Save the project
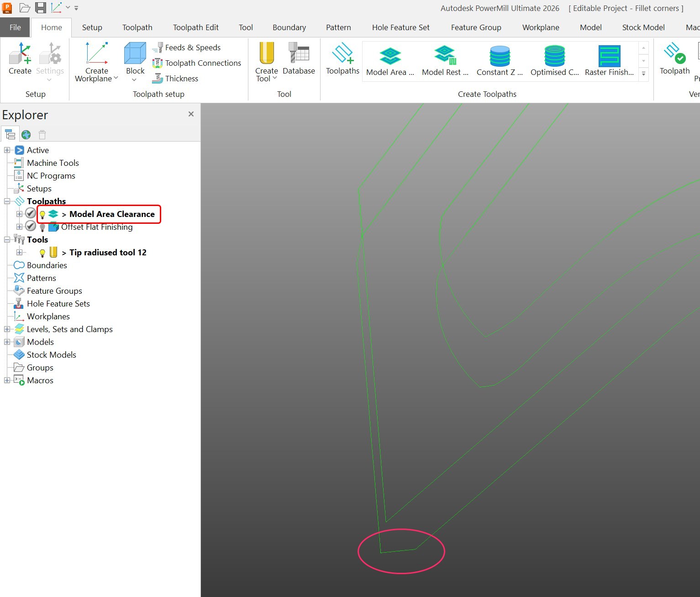The width and height of the screenshot is (700, 597). pyautogui.click(x=40, y=8)
